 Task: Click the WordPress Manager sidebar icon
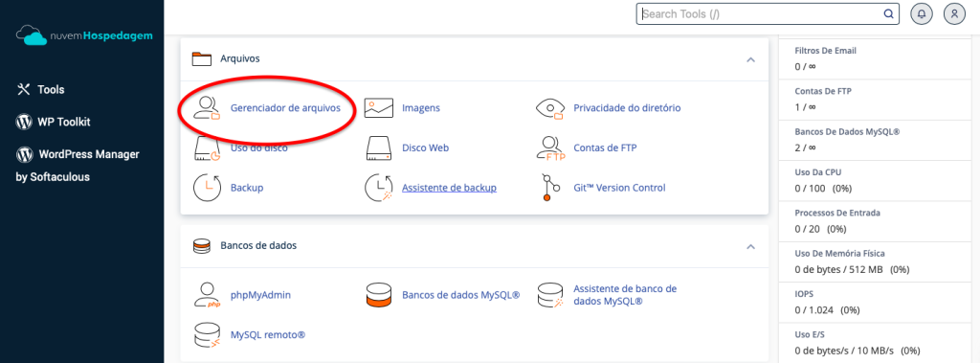(x=24, y=154)
